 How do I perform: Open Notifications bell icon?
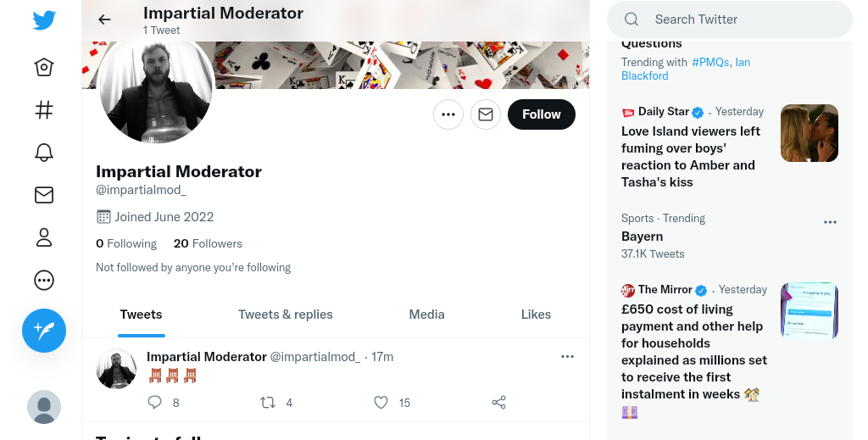point(44,153)
